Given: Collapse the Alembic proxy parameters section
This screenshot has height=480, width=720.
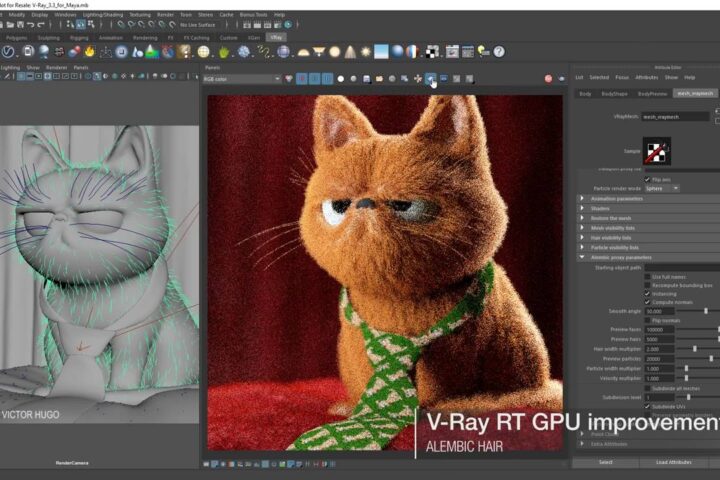Looking at the screenshot, I should pos(582,257).
